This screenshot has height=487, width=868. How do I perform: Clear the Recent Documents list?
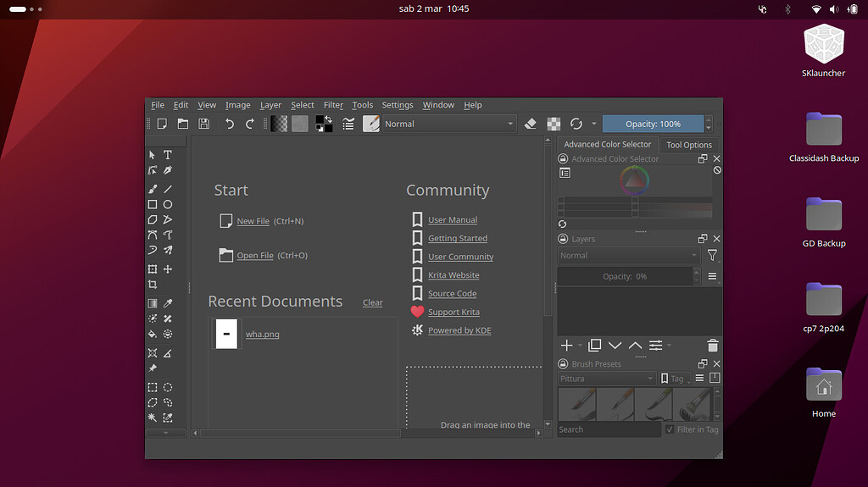[372, 302]
